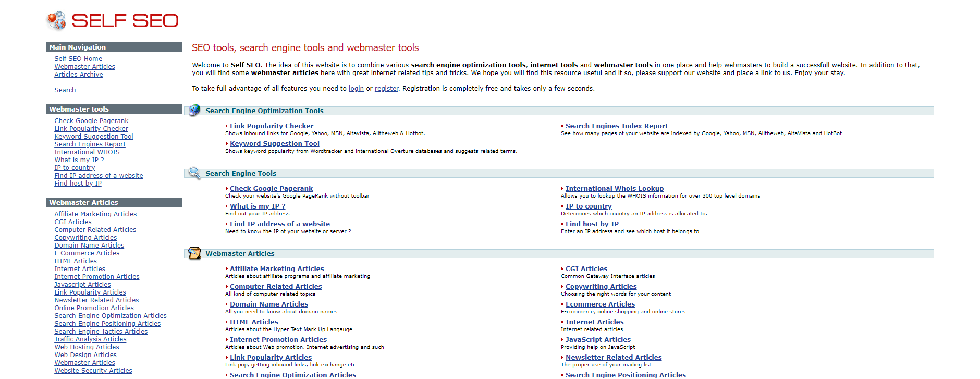Open Search Engines Report in sidebar
Screen dimensions: 980x379
90,144
